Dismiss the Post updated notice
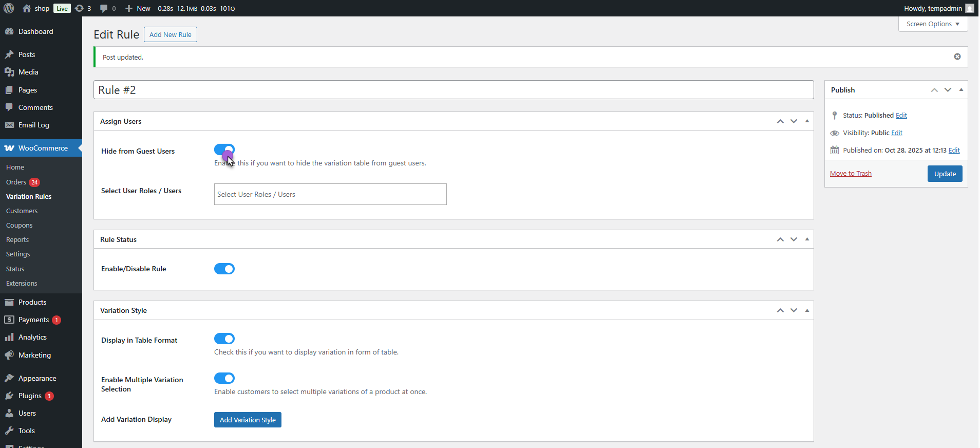Screen dimensions: 980x448 957,57
